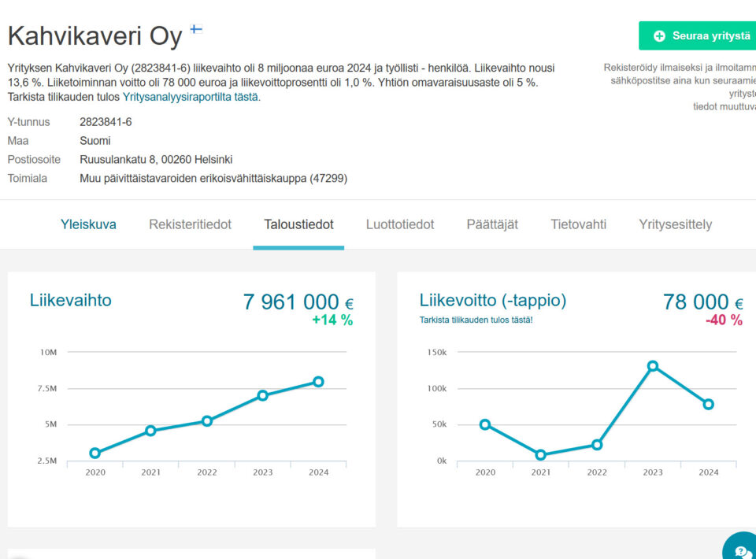Select the 2023 point on Liikevaihto chart

pos(262,396)
